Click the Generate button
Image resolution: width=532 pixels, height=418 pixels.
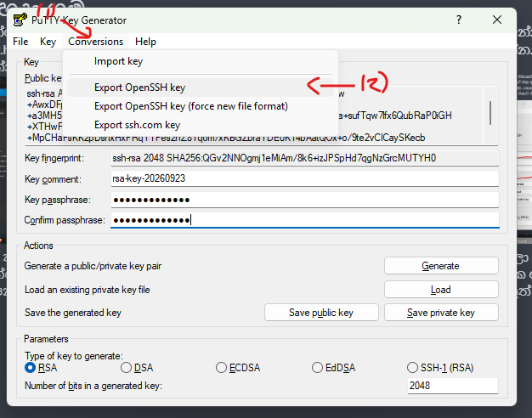click(x=441, y=266)
